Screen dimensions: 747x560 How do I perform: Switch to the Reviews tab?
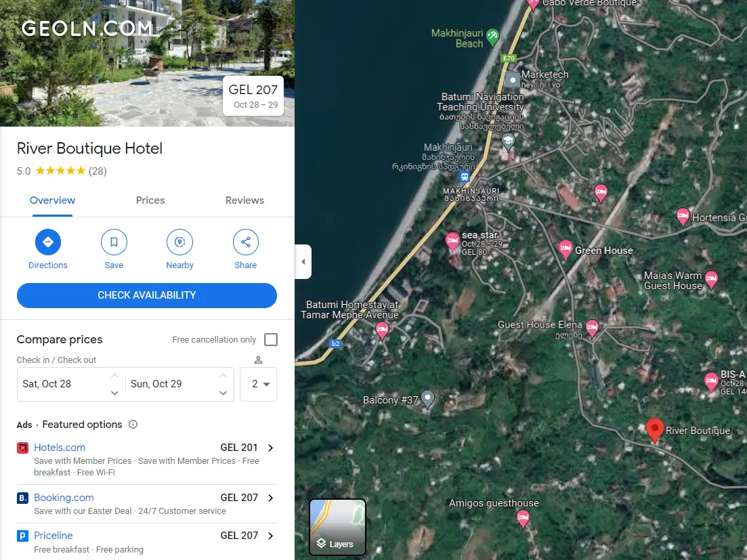[x=244, y=200]
